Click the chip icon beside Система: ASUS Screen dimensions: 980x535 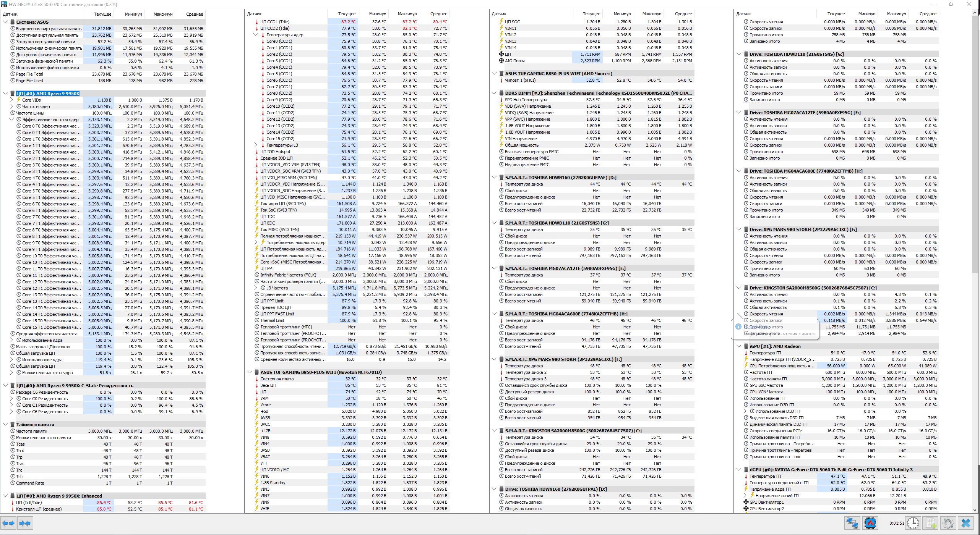(x=13, y=22)
